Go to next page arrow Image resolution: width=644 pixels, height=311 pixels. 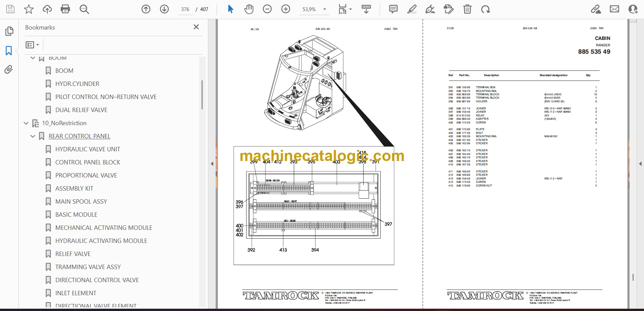[164, 9]
